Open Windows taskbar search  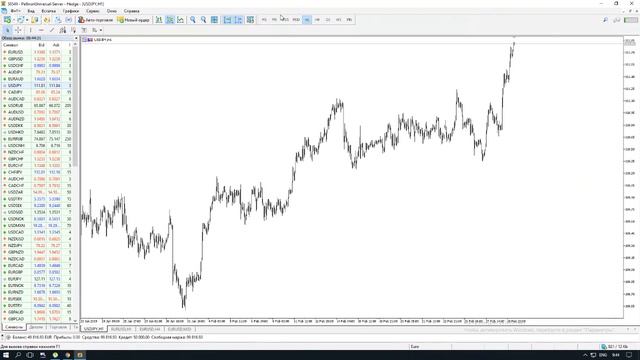pyautogui.click(x=18, y=355)
